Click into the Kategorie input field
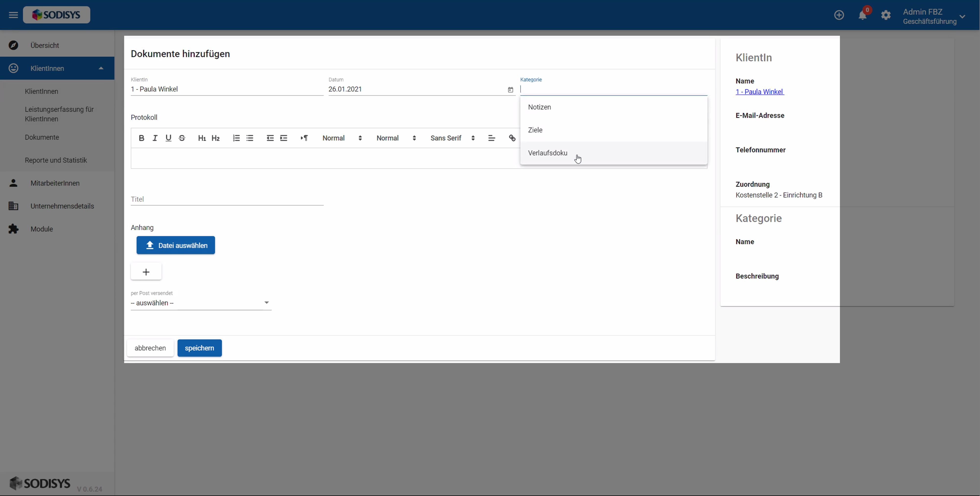This screenshot has height=496, width=980. (613, 89)
